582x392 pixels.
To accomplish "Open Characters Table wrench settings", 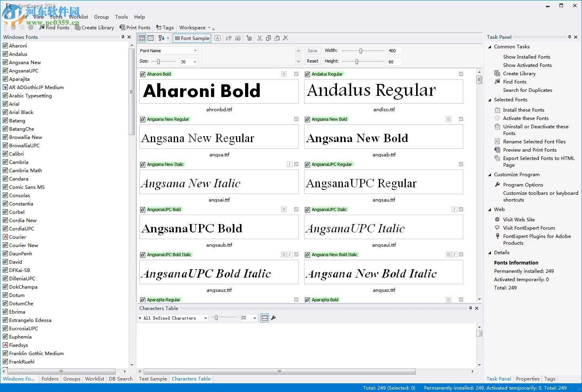I will point(273,318).
